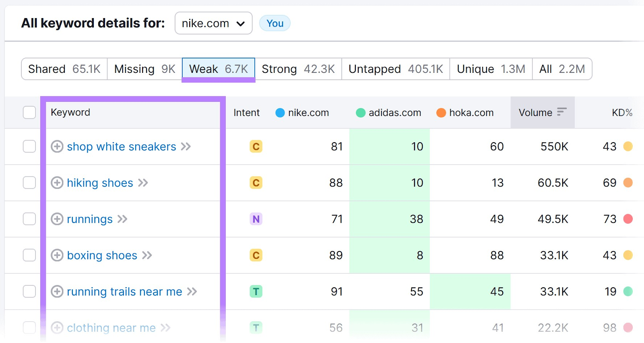Viewport: 644px width, 343px height.
Task: Click the plus icon next to 'boxing shoes'
Action: coord(57,255)
